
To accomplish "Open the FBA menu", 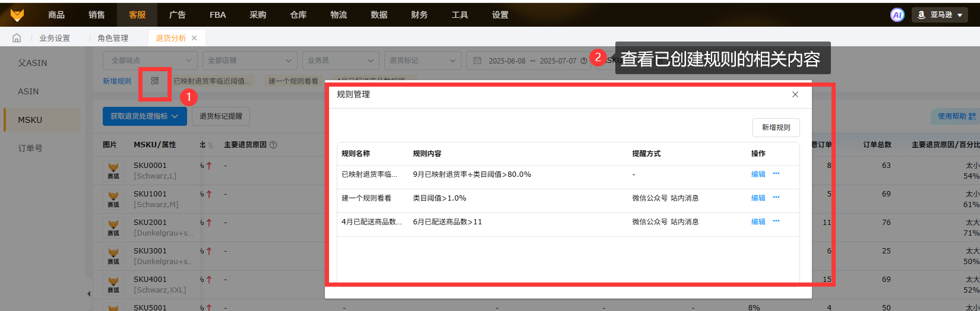I will pyautogui.click(x=218, y=15).
